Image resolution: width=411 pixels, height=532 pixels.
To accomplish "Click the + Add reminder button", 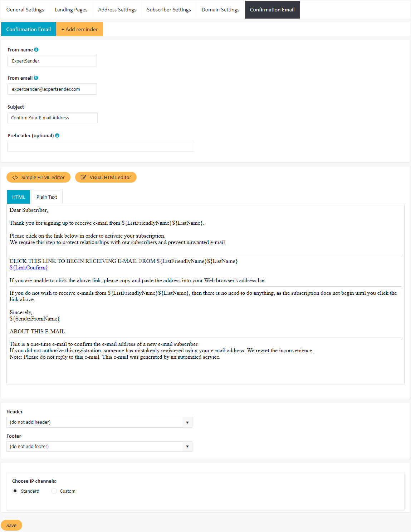I will pos(79,29).
